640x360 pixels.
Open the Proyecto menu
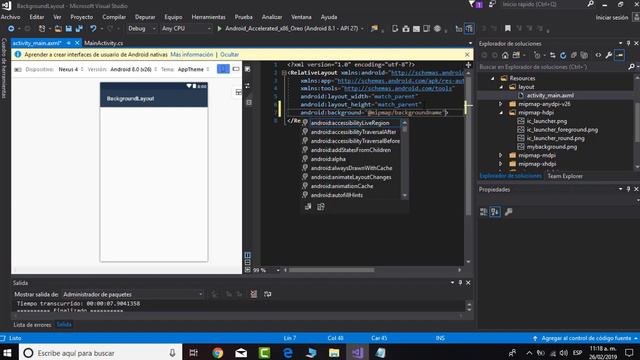(x=82, y=17)
